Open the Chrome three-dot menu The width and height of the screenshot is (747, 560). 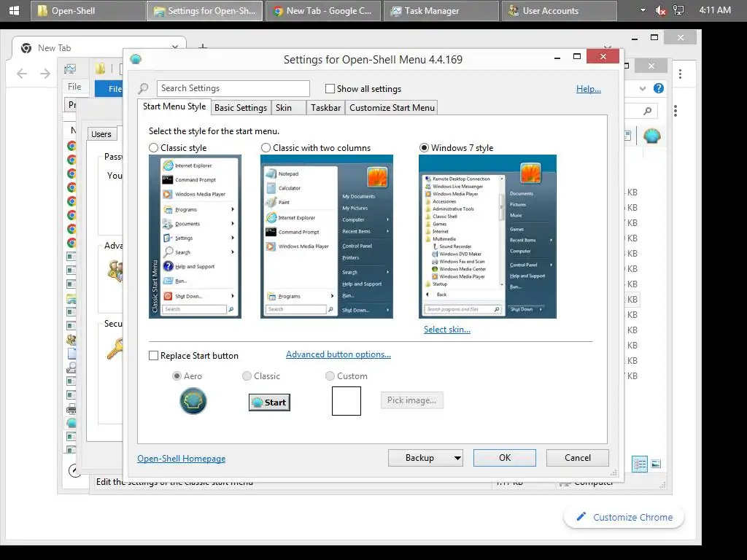point(680,74)
